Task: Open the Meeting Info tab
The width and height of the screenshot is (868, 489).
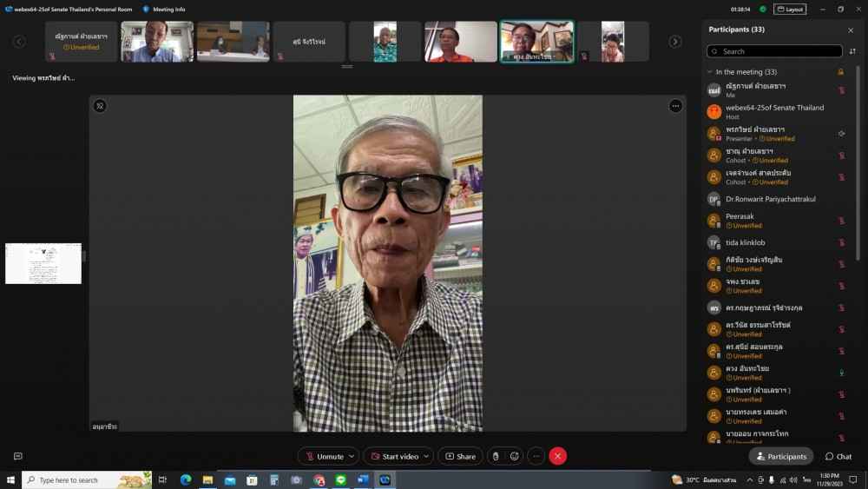Action: [x=163, y=9]
